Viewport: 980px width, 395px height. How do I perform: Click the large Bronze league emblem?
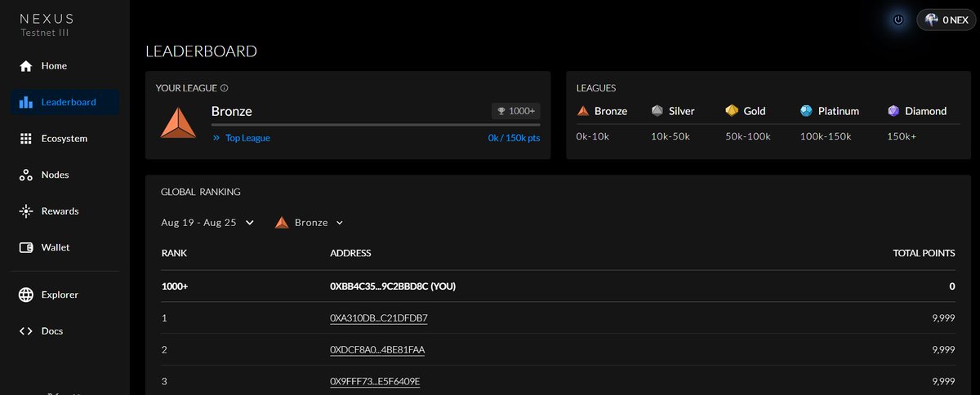[178, 122]
